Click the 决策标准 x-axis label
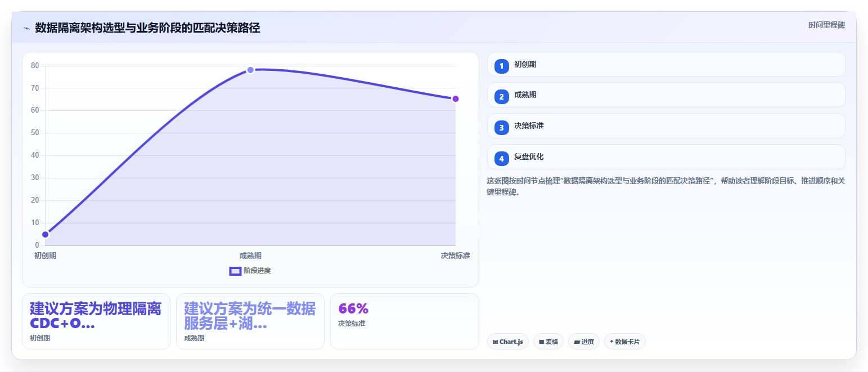 pyautogui.click(x=456, y=256)
